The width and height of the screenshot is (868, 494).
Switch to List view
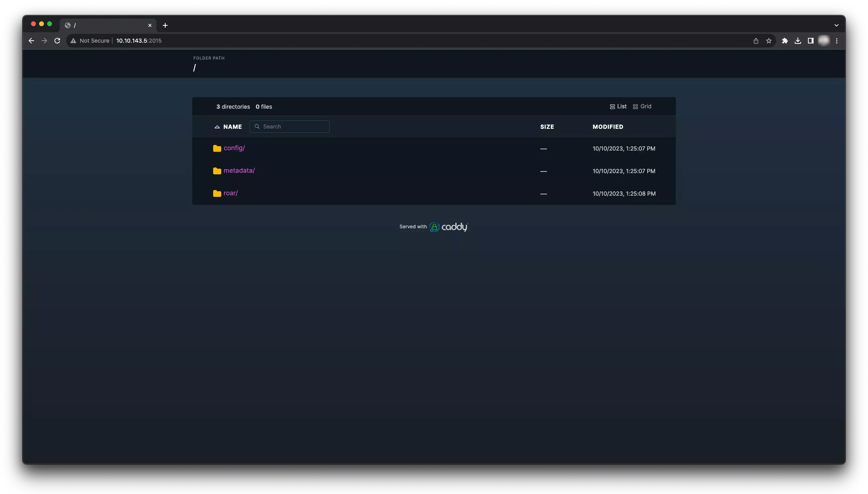[x=618, y=106]
